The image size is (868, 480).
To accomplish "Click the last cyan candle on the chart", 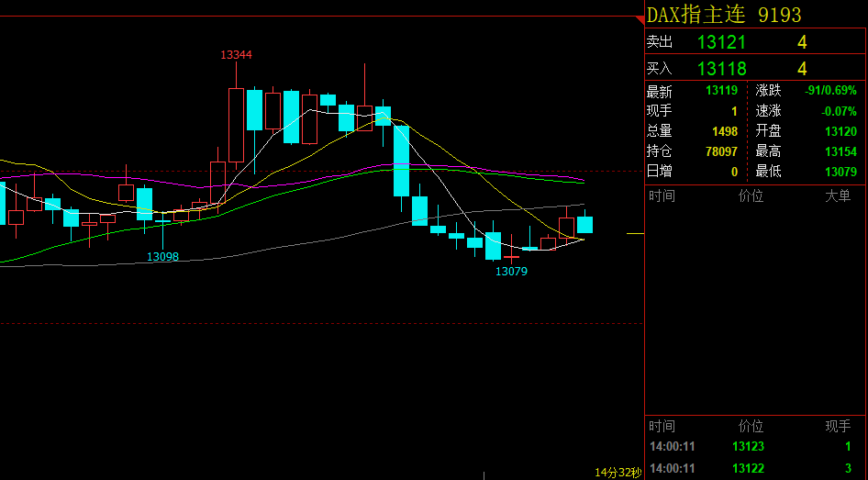I will coord(585,225).
